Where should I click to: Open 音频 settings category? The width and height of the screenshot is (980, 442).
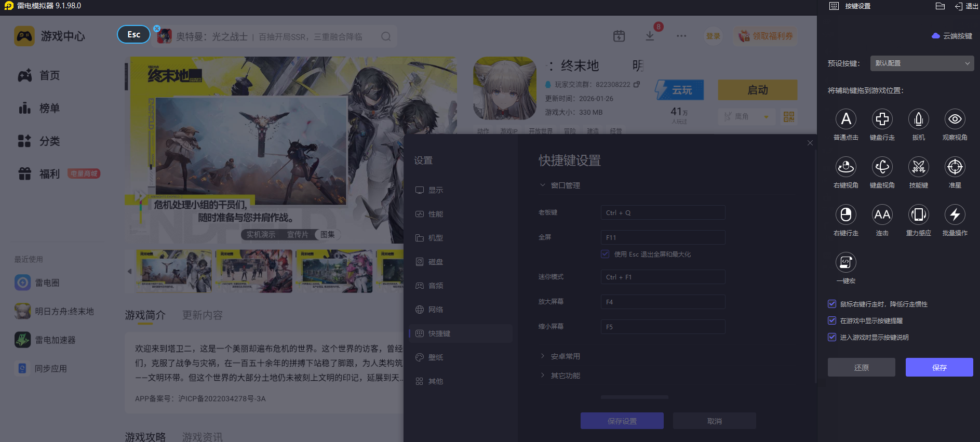tap(461, 286)
